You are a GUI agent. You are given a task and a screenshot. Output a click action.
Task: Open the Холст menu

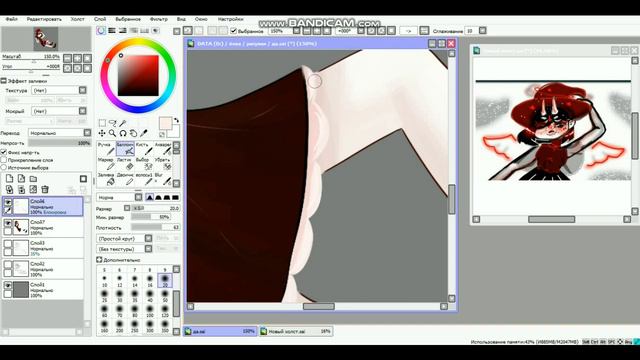(78, 19)
